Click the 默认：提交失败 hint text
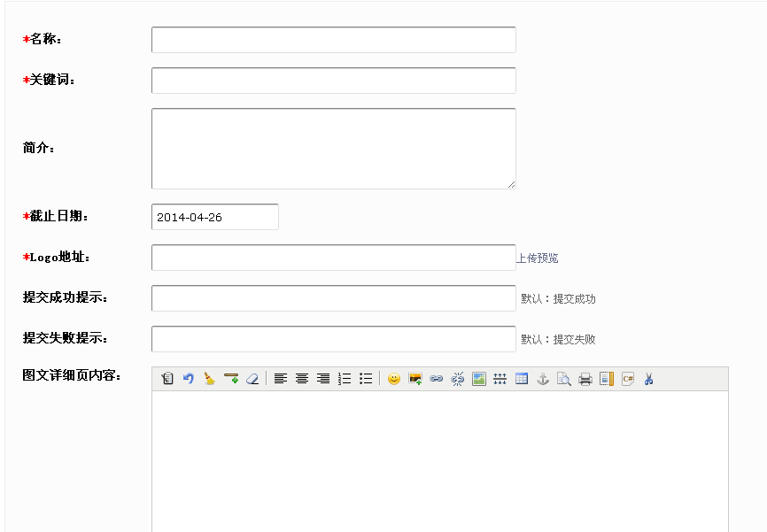Image resolution: width=767 pixels, height=532 pixels. point(558,339)
